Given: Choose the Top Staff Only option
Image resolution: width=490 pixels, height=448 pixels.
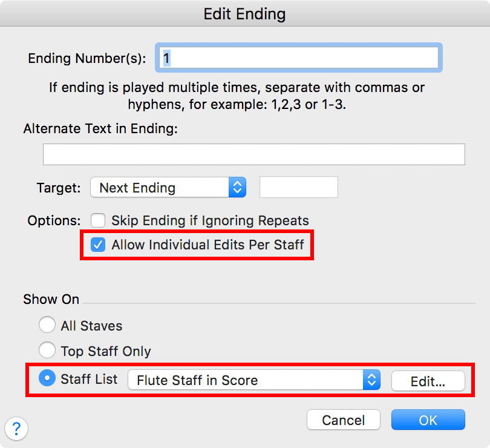Looking at the screenshot, I should (47, 351).
